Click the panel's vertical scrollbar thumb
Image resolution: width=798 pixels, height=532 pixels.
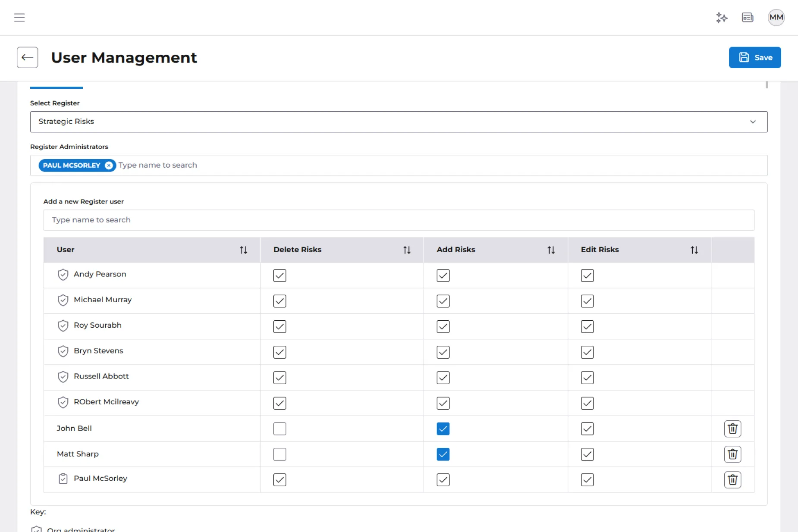click(x=767, y=84)
